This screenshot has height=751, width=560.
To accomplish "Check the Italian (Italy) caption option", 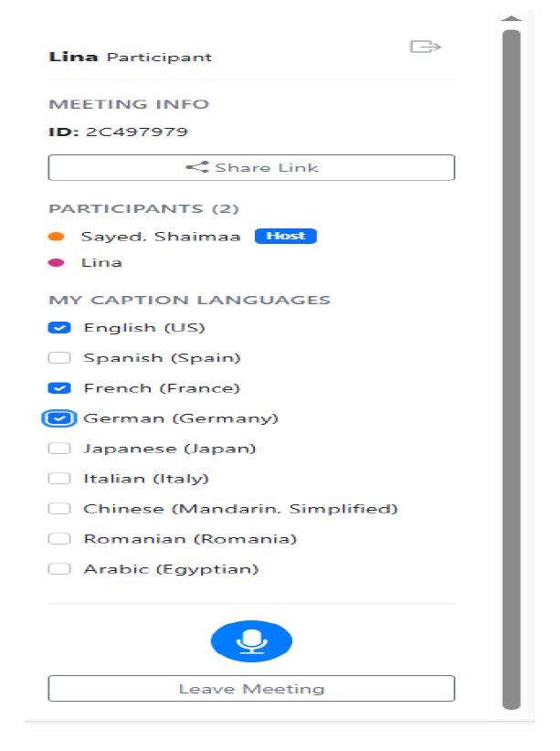I will [x=58, y=478].
